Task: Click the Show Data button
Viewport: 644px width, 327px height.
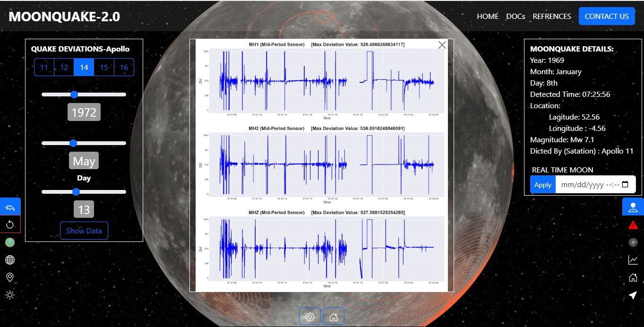Action: coord(84,231)
